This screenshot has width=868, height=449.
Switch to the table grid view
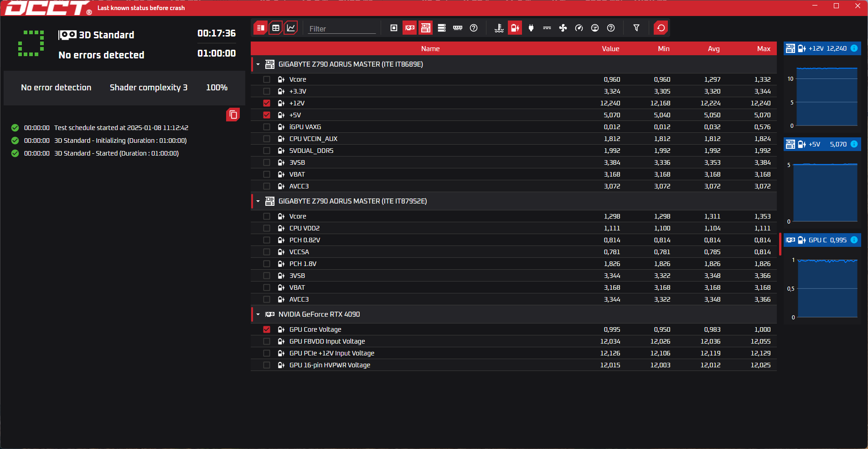(x=276, y=28)
